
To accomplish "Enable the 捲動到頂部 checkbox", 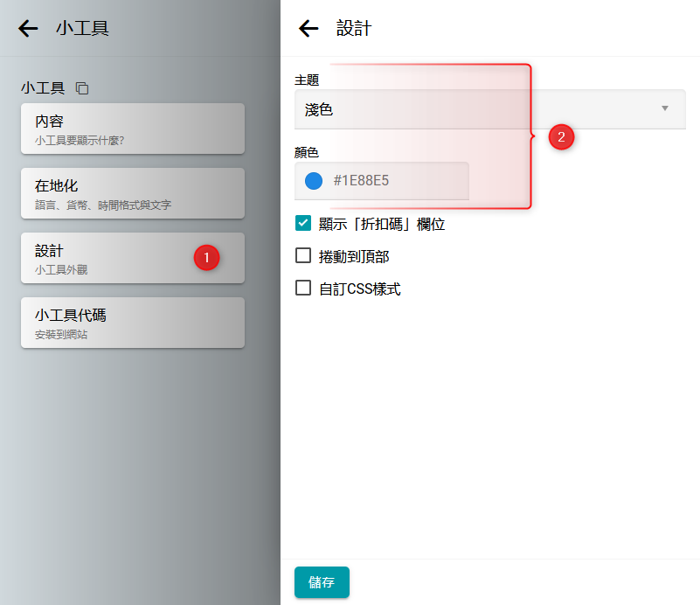I will [303, 256].
